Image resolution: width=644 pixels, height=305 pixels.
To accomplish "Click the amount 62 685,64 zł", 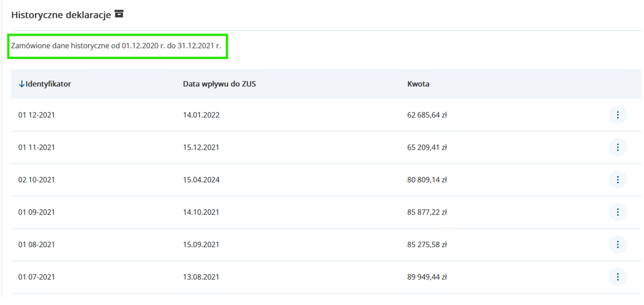I will click(x=427, y=115).
